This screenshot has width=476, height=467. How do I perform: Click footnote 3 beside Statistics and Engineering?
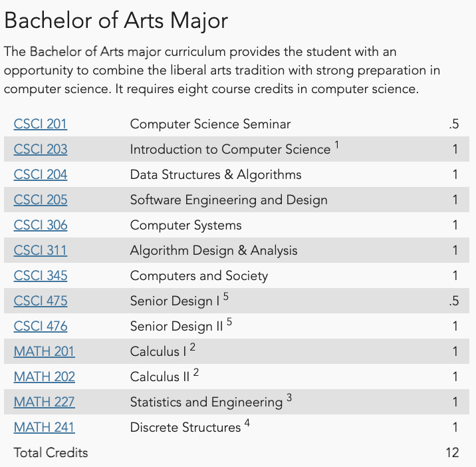pyautogui.click(x=289, y=397)
